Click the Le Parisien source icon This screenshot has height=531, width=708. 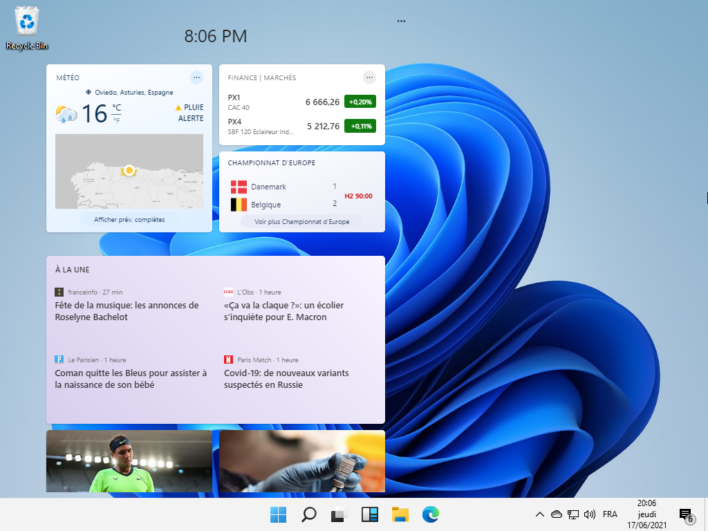(59, 359)
